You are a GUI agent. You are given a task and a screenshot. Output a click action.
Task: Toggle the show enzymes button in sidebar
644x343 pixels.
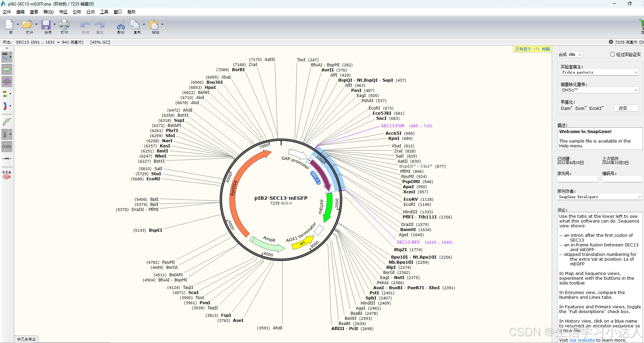pyautogui.click(x=5, y=57)
